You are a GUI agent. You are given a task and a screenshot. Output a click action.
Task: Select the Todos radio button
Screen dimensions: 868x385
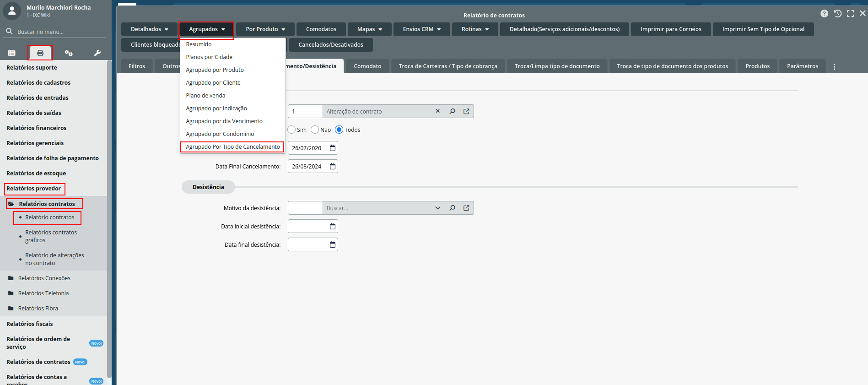point(339,130)
